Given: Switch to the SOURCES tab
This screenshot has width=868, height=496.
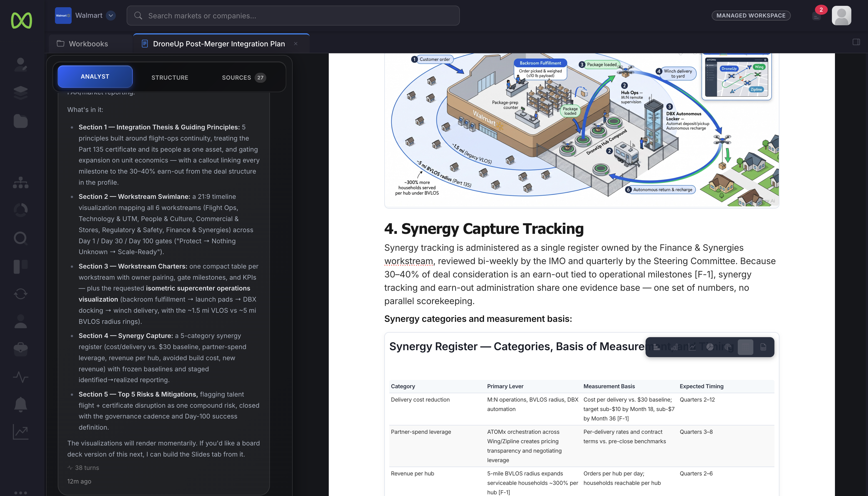Looking at the screenshot, I should [x=244, y=78].
